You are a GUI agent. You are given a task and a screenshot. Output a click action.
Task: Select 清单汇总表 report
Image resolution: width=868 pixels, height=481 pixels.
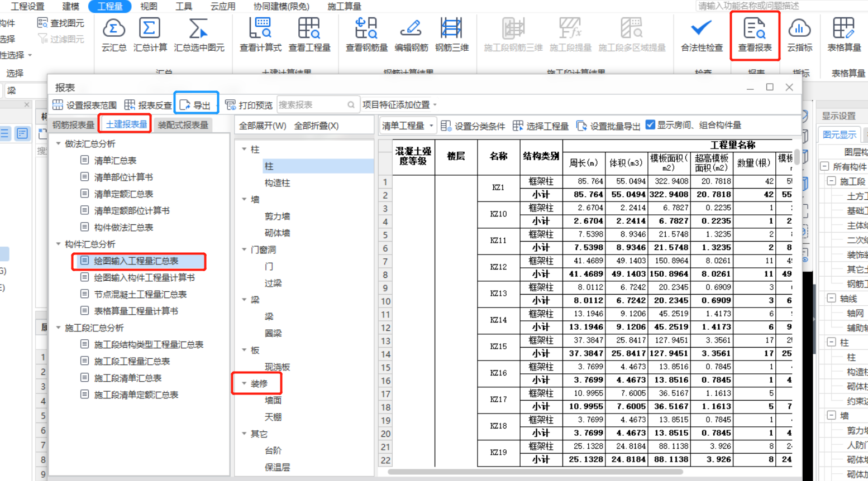[x=115, y=161]
